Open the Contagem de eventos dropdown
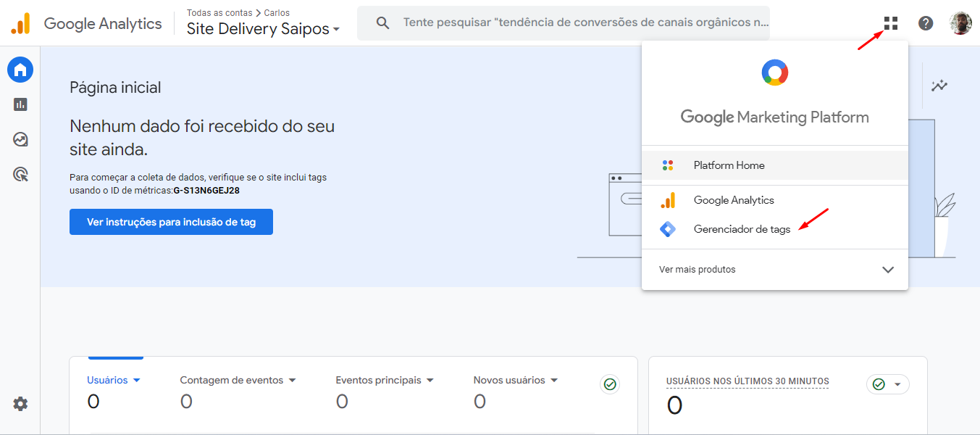 coord(238,380)
